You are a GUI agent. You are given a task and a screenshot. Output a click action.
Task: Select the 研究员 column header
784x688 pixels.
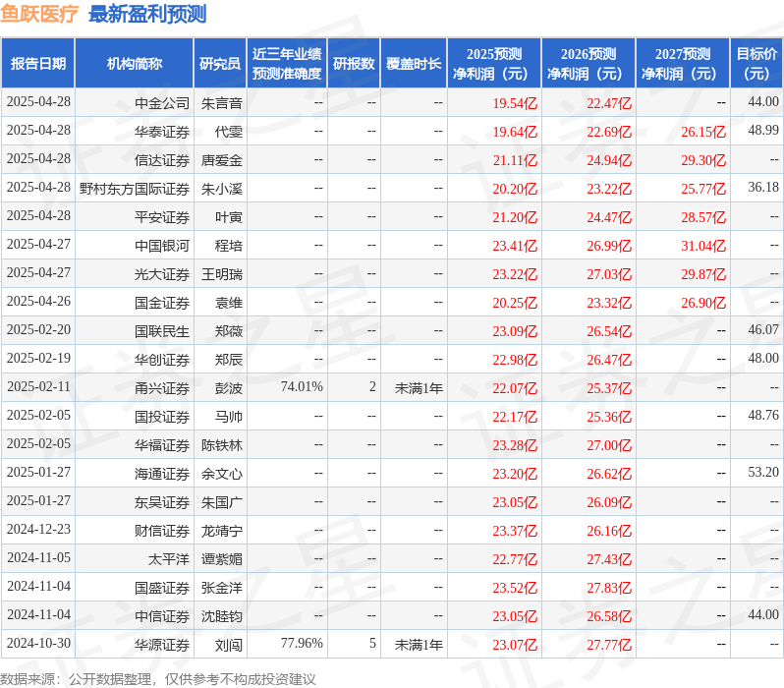220,64
